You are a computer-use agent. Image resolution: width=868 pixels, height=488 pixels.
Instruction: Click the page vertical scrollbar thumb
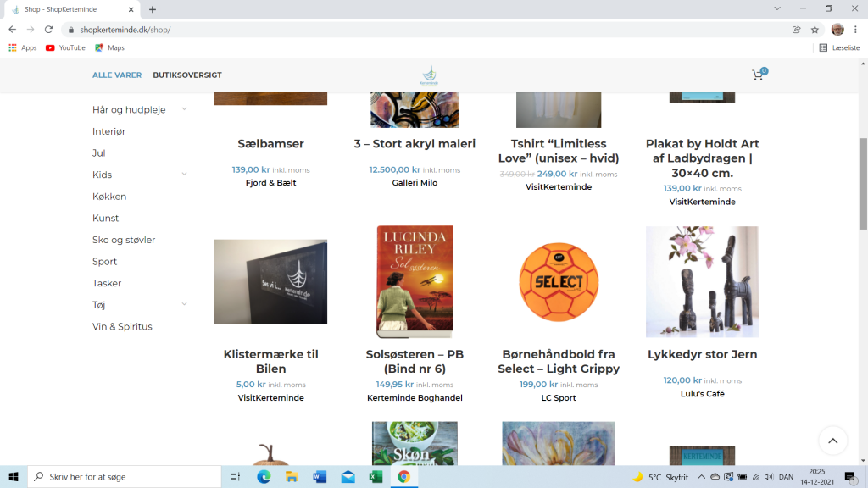pos(863,184)
